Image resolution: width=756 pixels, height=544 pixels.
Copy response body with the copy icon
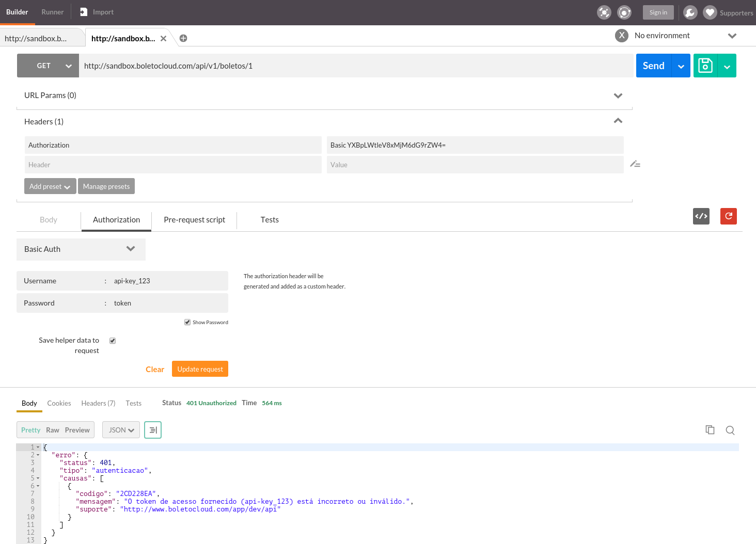(x=710, y=430)
